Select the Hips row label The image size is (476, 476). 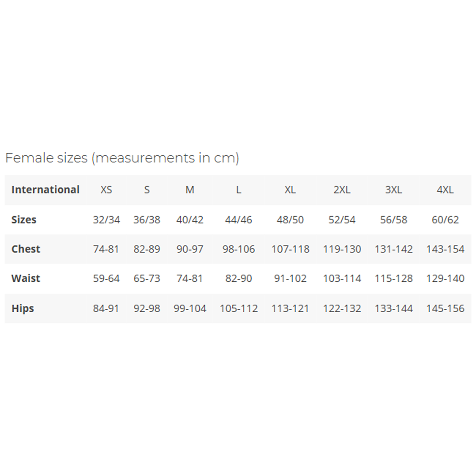click(23, 308)
